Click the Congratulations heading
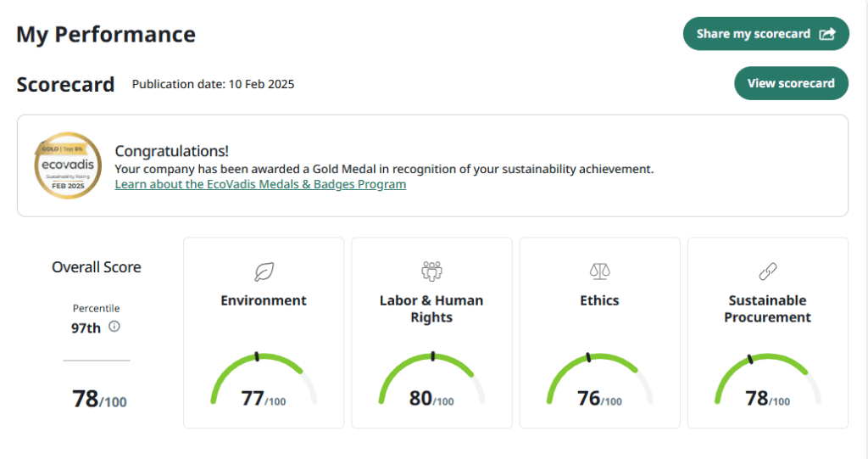Viewport: 868px width, 459px height. pyautogui.click(x=171, y=151)
